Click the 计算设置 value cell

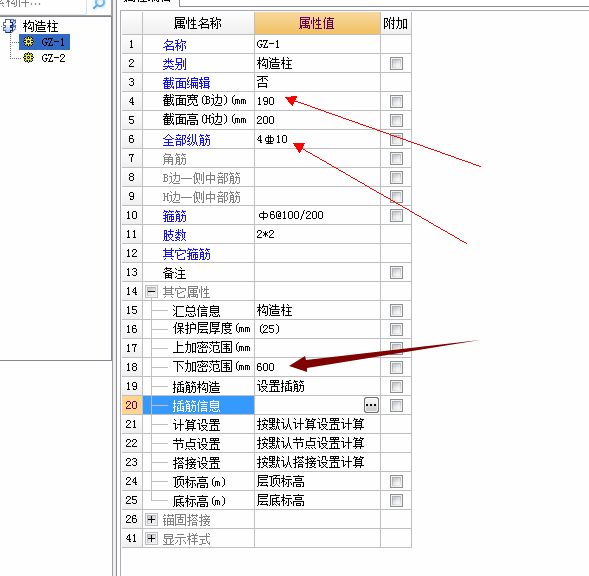[x=317, y=424]
